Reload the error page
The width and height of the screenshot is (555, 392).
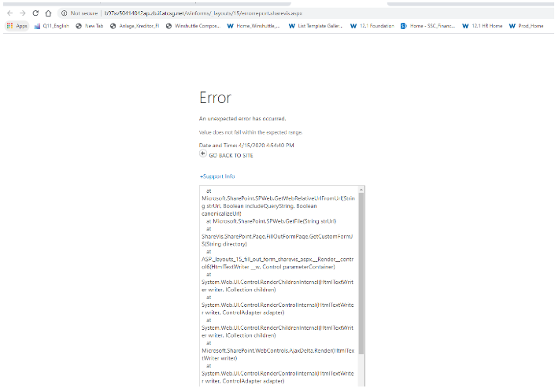(x=35, y=13)
